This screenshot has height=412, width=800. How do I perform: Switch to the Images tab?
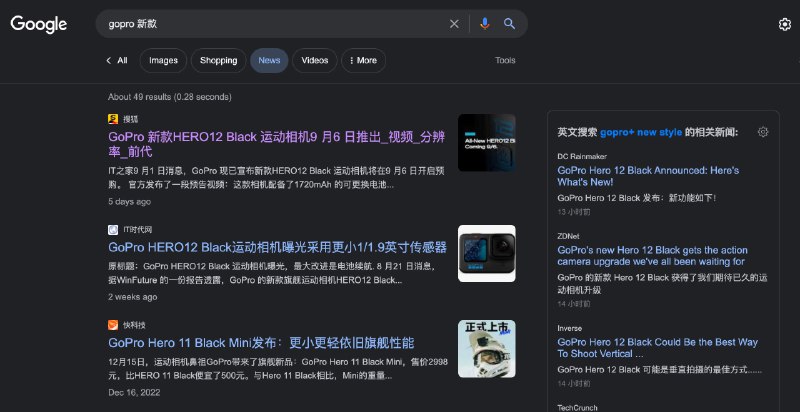pyautogui.click(x=163, y=61)
